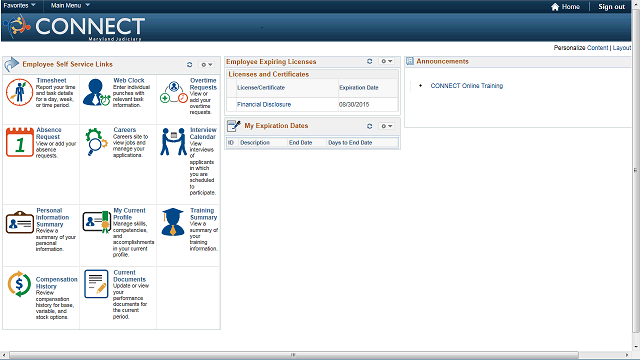Click the Expiration Date column header
Screen dimensions: 640x360
(x=359, y=88)
